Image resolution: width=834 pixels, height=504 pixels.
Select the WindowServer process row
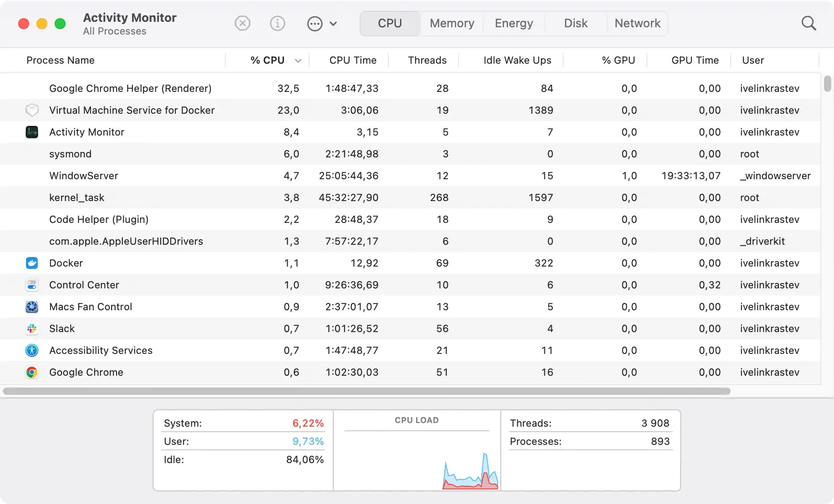pos(410,176)
